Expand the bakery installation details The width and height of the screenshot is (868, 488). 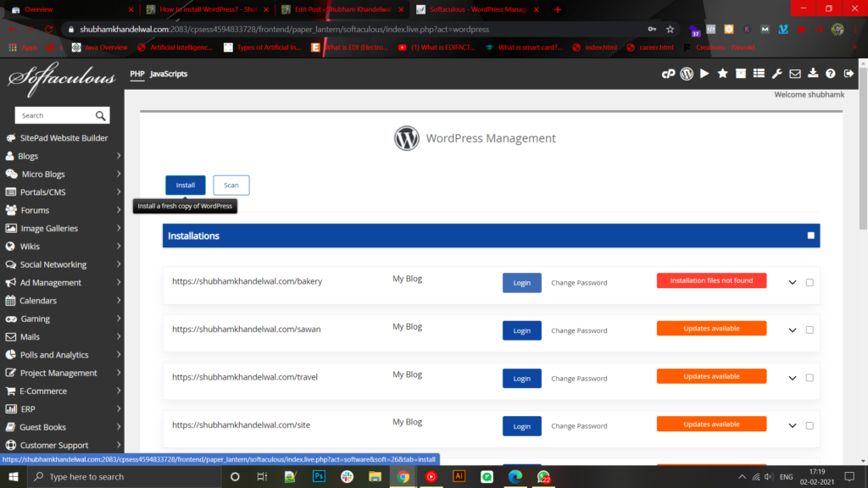point(793,283)
